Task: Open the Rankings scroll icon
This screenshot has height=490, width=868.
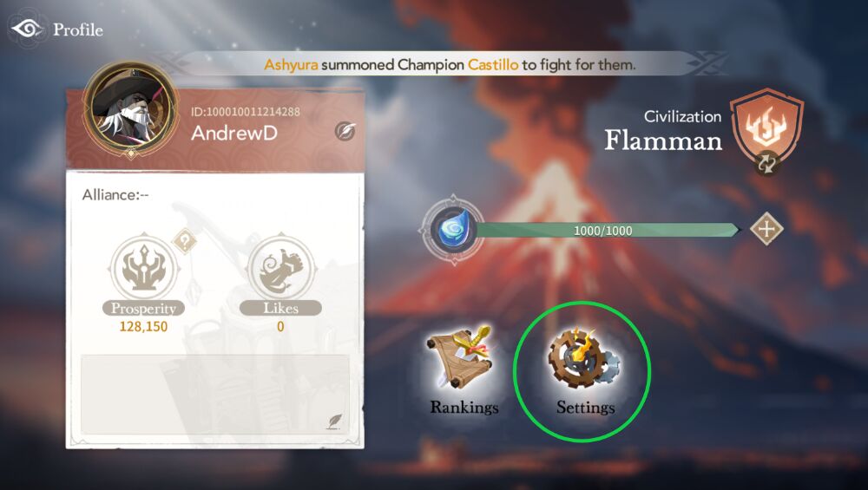Action: [461, 357]
